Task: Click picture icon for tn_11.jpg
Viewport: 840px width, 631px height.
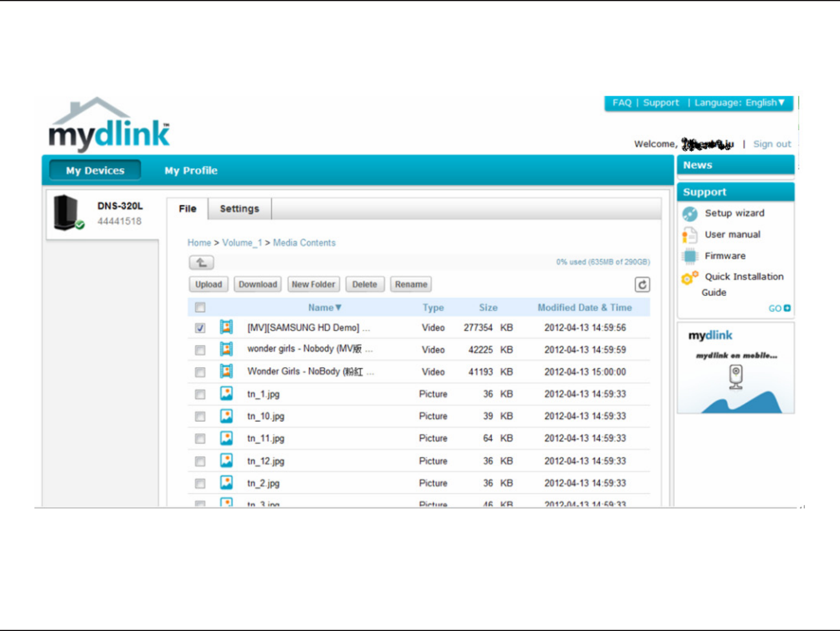Action: [x=226, y=438]
